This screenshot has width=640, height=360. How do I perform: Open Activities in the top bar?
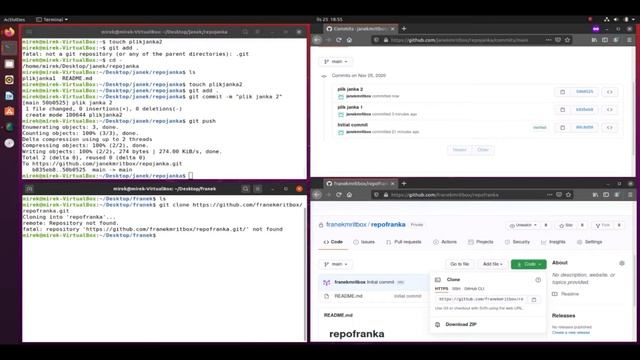click(14, 19)
